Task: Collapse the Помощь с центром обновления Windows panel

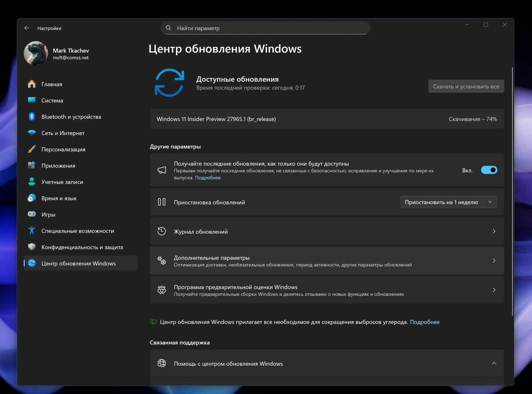Action: pyautogui.click(x=494, y=363)
